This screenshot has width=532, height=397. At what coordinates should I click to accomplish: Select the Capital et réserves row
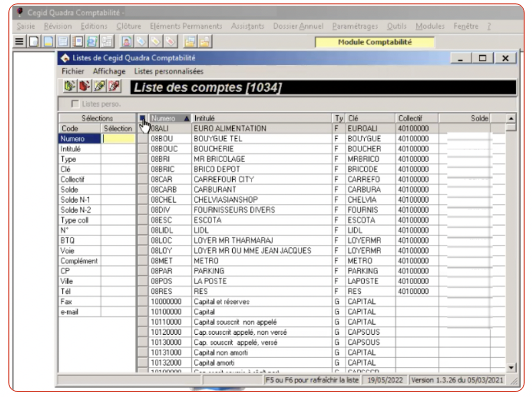(x=327, y=302)
